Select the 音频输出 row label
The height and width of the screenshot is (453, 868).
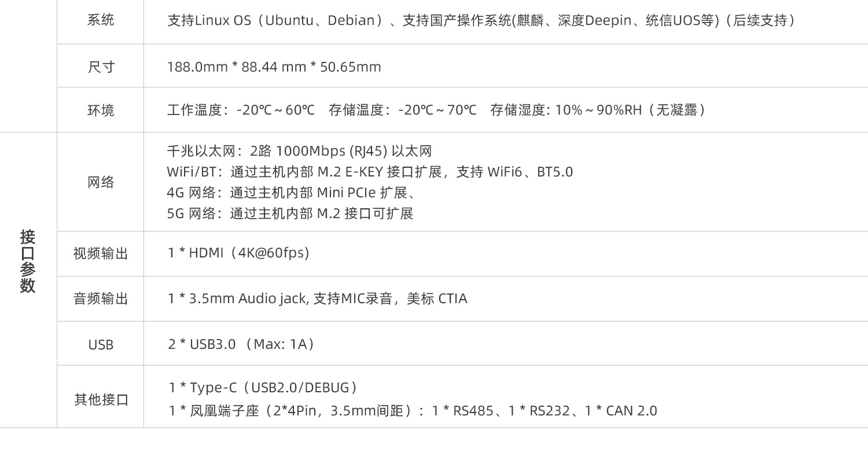101,299
